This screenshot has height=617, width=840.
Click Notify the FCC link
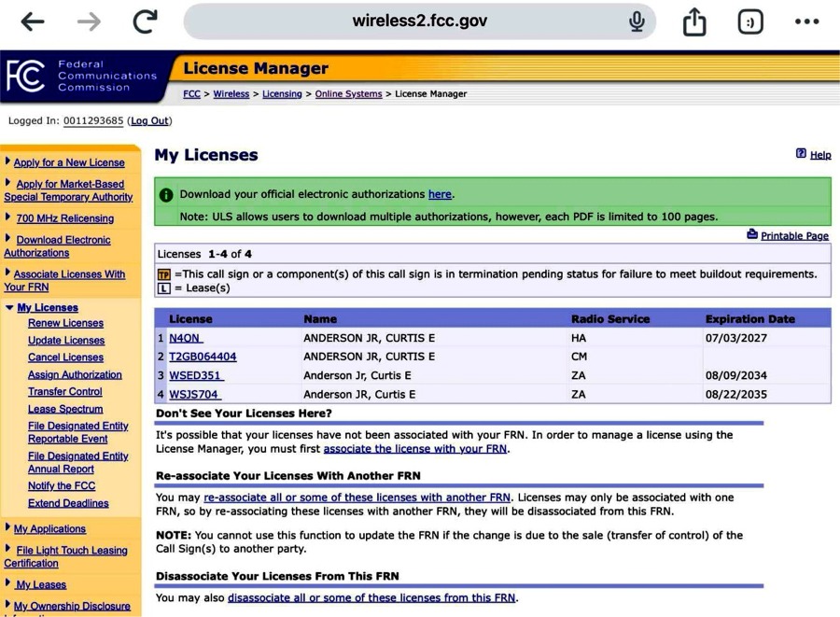(x=62, y=485)
